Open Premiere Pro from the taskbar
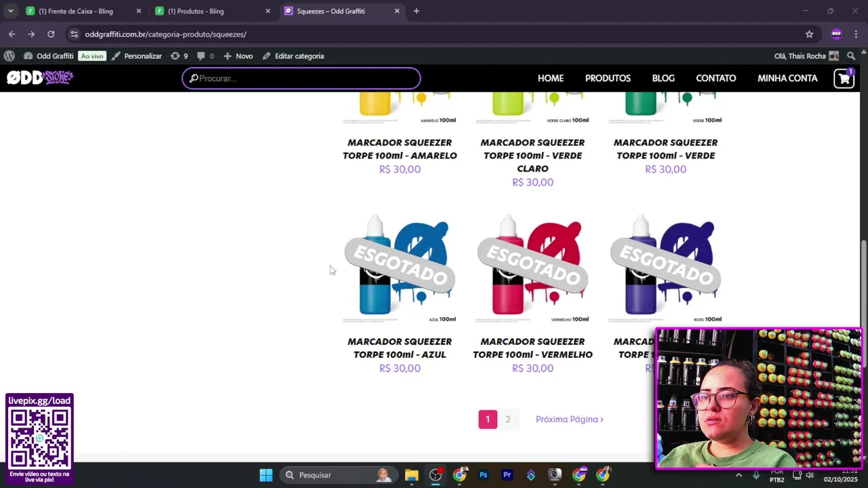The image size is (868, 488). click(507, 475)
